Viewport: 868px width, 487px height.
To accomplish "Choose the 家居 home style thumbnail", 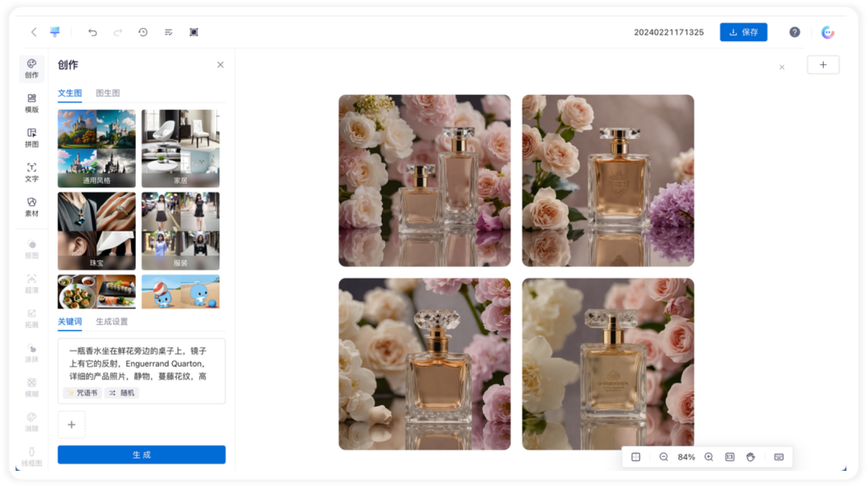I will tap(181, 149).
